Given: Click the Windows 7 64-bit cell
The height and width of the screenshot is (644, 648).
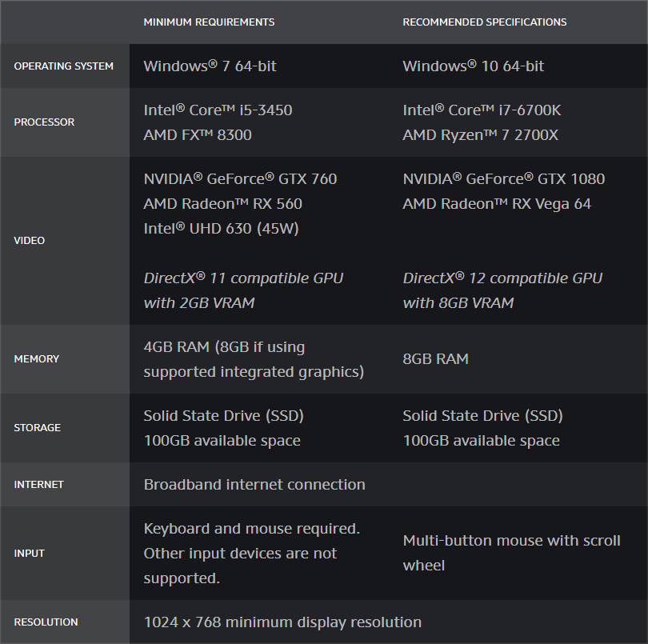Looking at the screenshot, I should (x=210, y=66).
